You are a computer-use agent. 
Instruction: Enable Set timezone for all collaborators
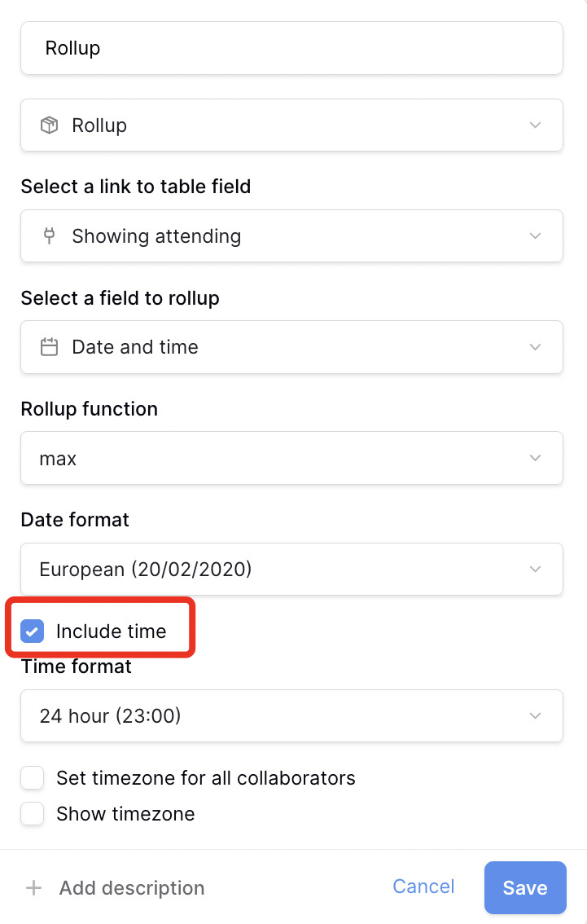[33, 778]
